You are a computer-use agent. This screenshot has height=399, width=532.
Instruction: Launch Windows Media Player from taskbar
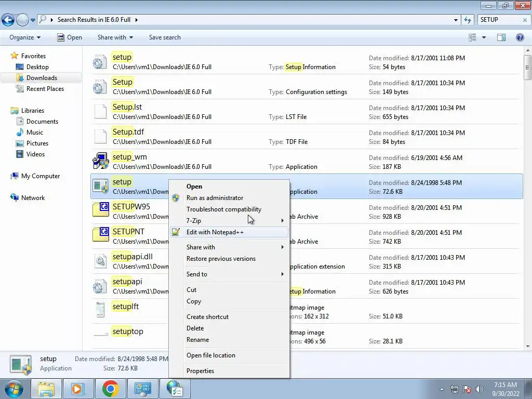click(x=78, y=389)
